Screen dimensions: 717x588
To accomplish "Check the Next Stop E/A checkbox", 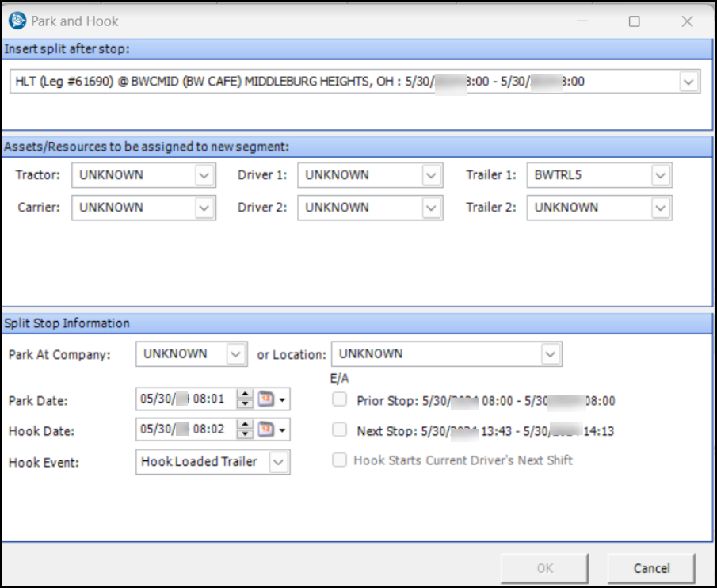I will click(339, 430).
